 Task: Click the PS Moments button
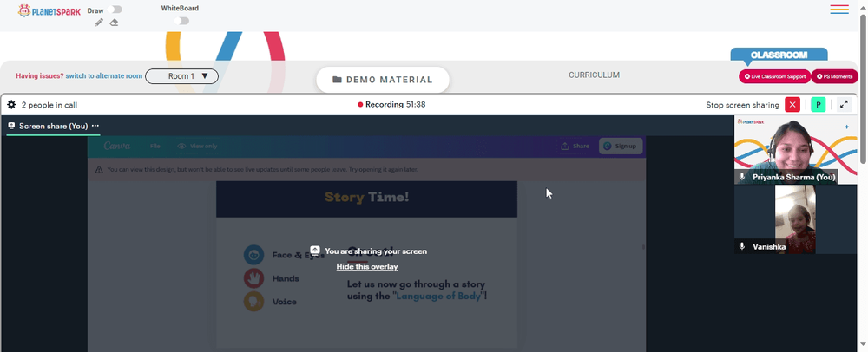834,77
